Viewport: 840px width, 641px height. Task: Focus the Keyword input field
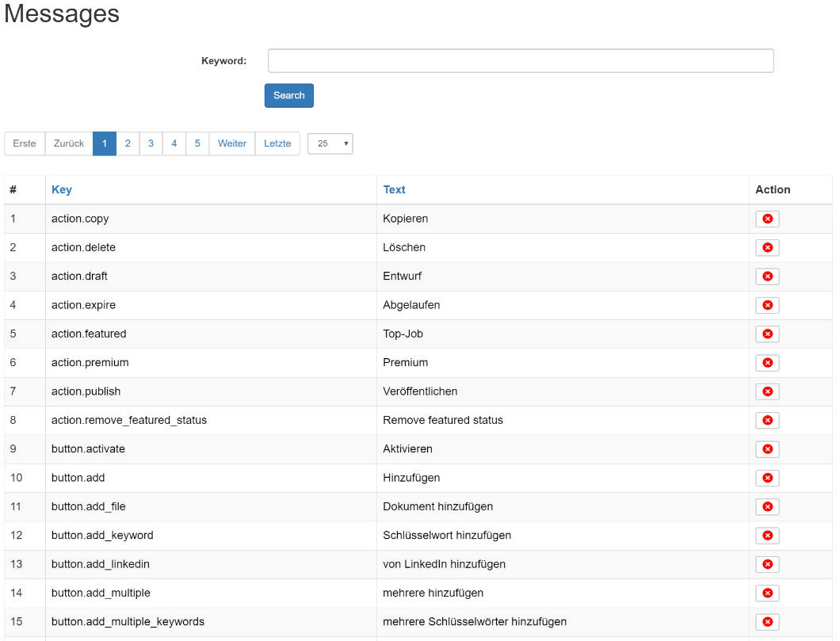coord(521,60)
